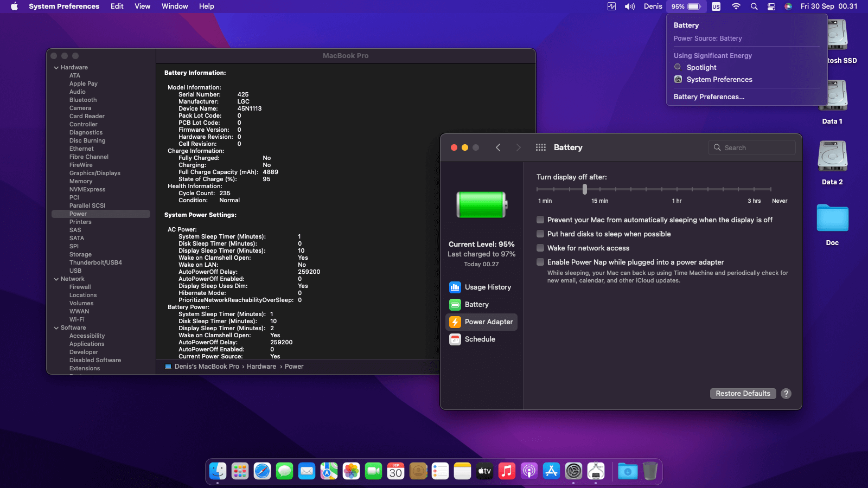Open the Window menu
868x488 pixels.
point(175,7)
